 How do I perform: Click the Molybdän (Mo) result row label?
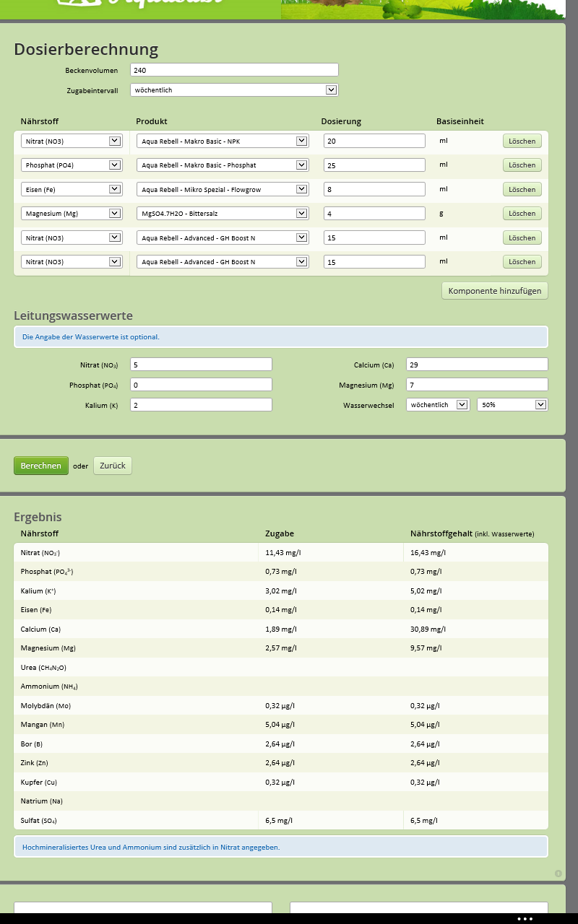(46, 706)
